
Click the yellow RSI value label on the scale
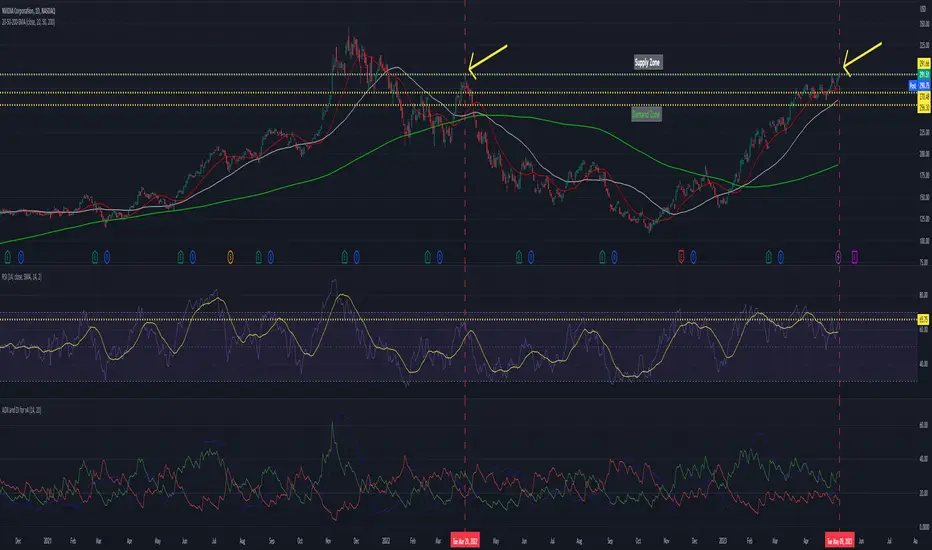[x=924, y=320]
